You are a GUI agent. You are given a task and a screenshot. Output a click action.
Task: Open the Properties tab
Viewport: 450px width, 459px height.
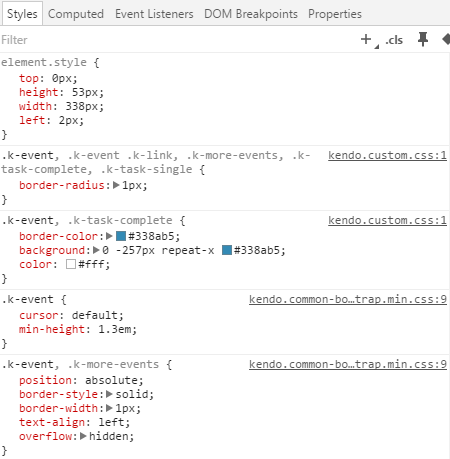pos(335,14)
